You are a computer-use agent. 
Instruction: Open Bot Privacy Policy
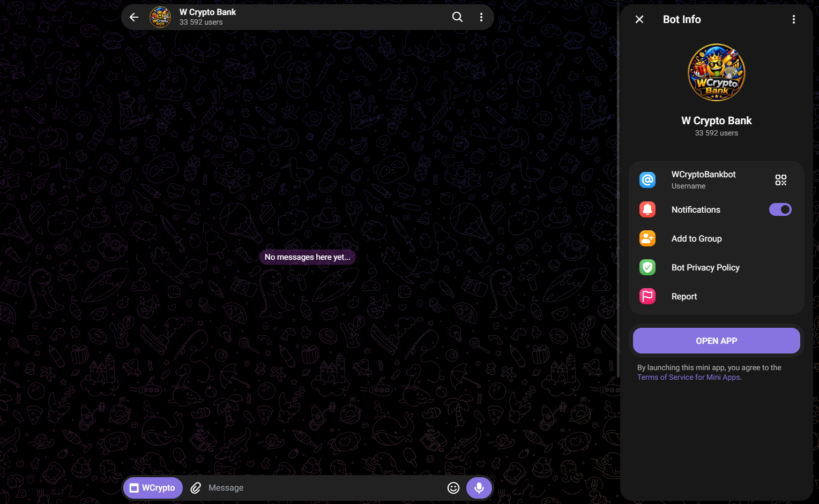[x=717, y=267]
